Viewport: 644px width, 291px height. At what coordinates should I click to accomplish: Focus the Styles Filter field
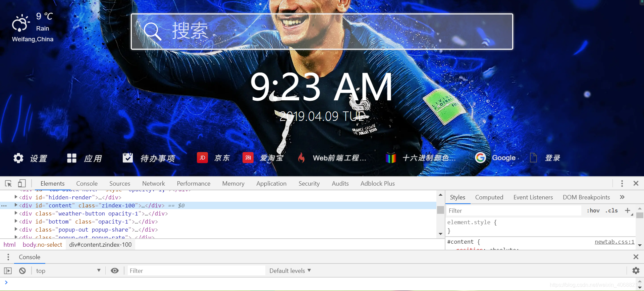point(514,211)
